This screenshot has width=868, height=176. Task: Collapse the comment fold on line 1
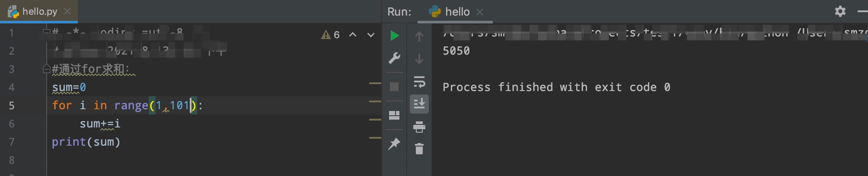pos(46,31)
